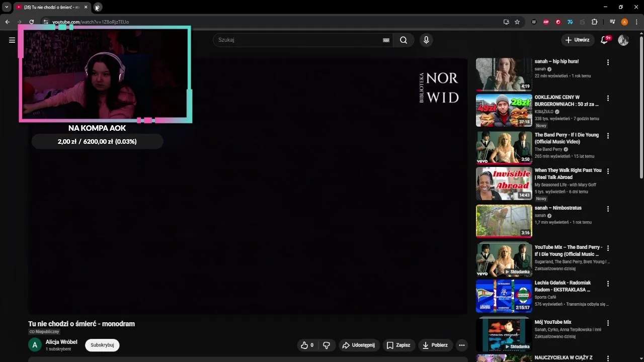Screen dimensions: 644x362
Task: Open options for sanah hip hip hura video
Action: tap(608, 62)
